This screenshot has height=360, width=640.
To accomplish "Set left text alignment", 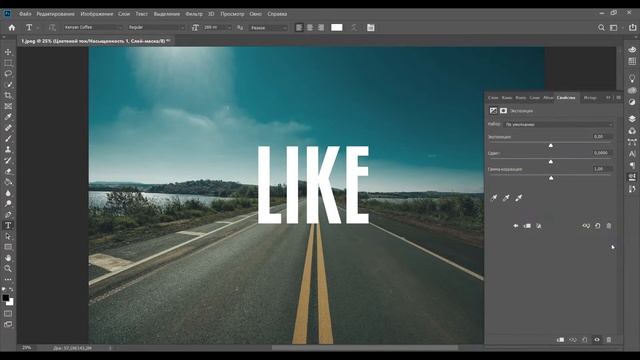I will [x=299, y=28].
